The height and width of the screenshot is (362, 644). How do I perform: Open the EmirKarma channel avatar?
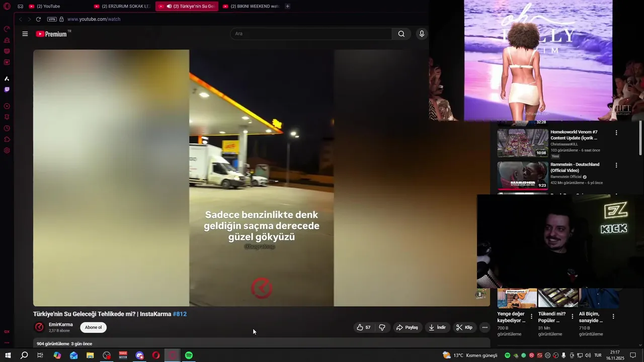click(39, 327)
